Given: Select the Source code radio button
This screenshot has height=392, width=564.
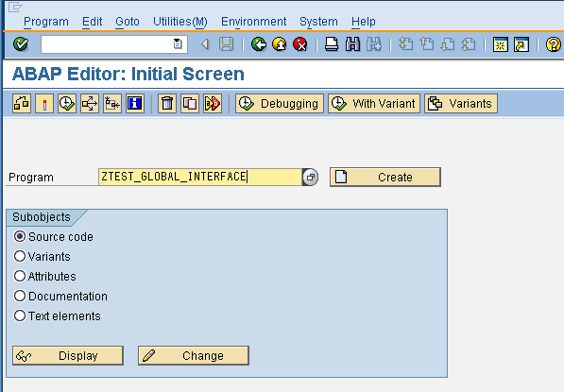Looking at the screenshot, I should pyautogui.click(x=20, y=236).
